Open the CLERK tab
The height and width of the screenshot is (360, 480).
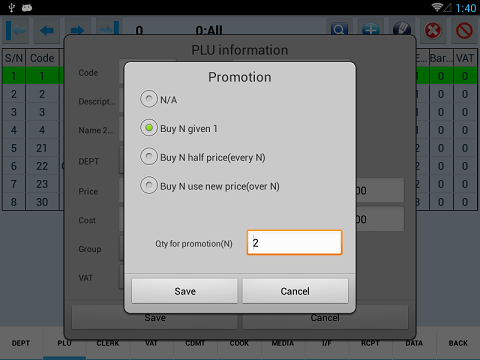click(108, 343)
